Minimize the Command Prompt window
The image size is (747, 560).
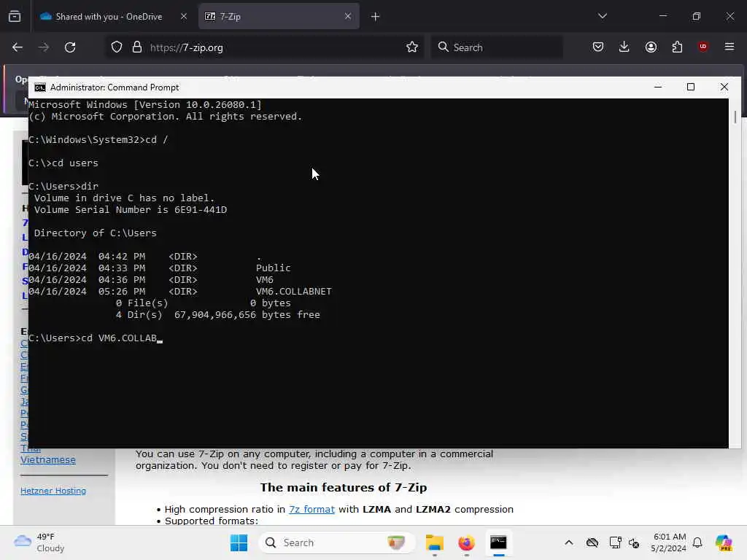click(x=658, y=87)
